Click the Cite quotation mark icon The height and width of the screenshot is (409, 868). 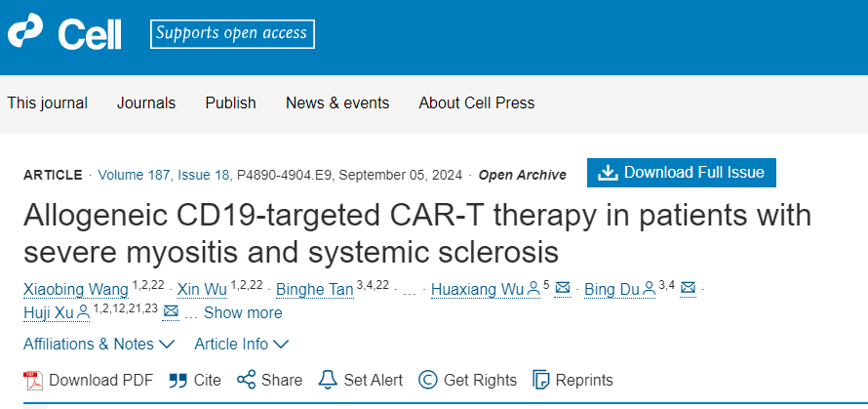coord(178,380)
